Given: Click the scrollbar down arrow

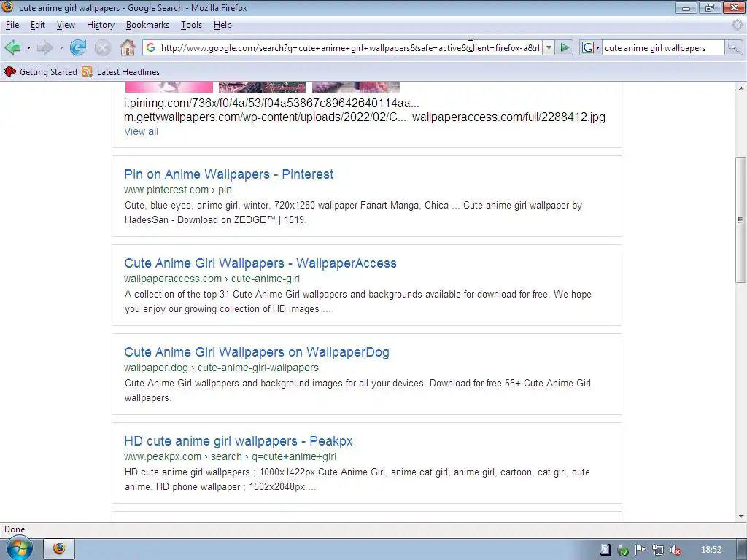Looking at the screenshot, I should pos(741,516).
